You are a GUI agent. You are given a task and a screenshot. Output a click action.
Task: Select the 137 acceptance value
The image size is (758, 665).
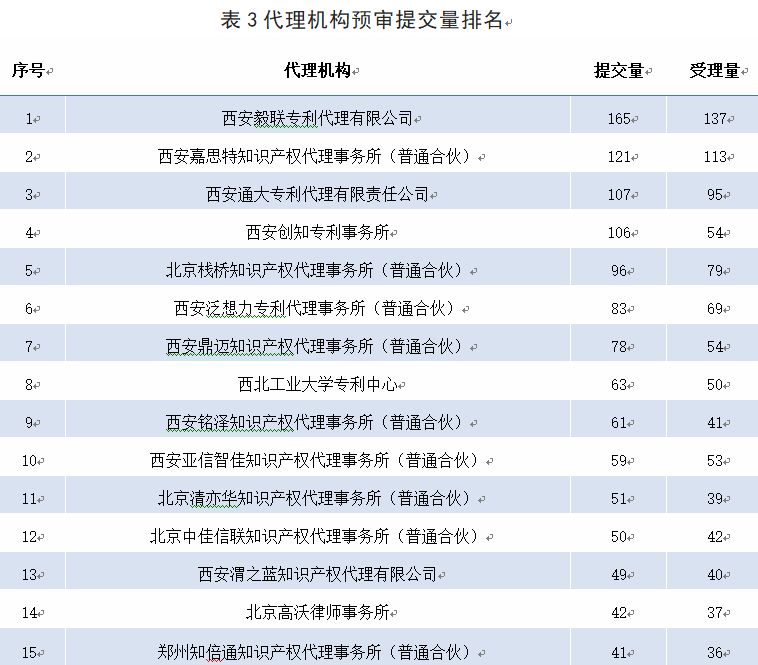coord(715,118)
